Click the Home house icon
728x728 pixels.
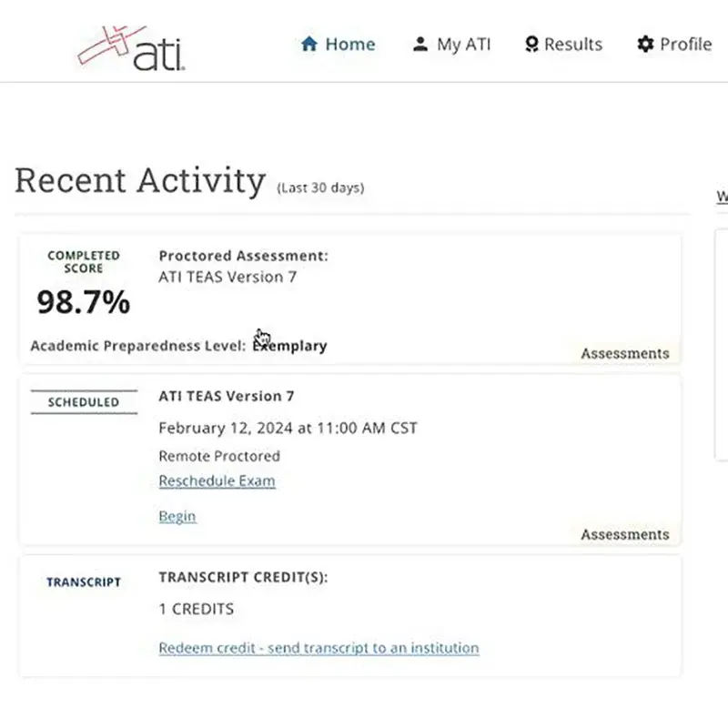[x=309, y=44]
